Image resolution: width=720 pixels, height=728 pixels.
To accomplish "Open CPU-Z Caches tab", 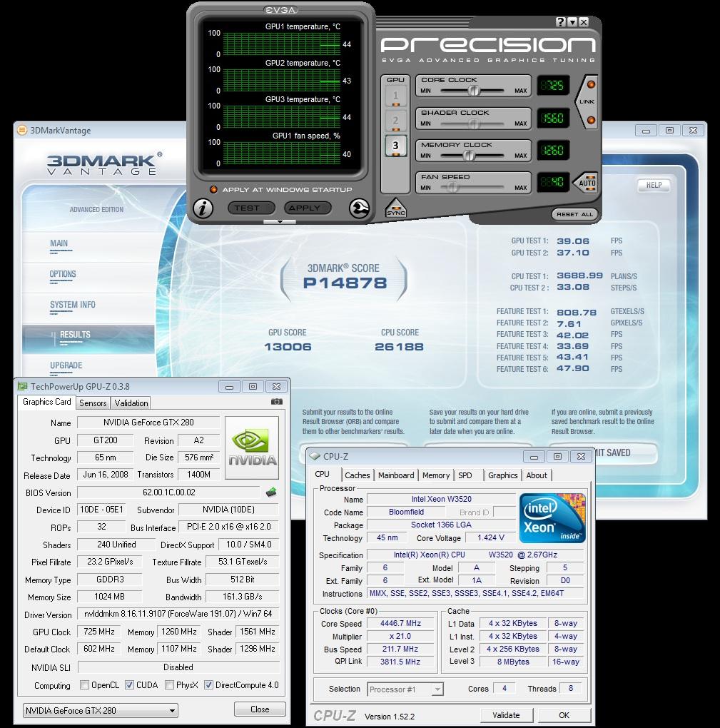I will click(357, 475).
